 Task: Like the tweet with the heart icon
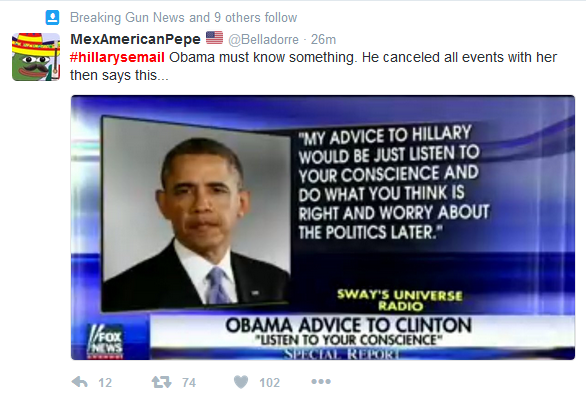pos(241,382)
